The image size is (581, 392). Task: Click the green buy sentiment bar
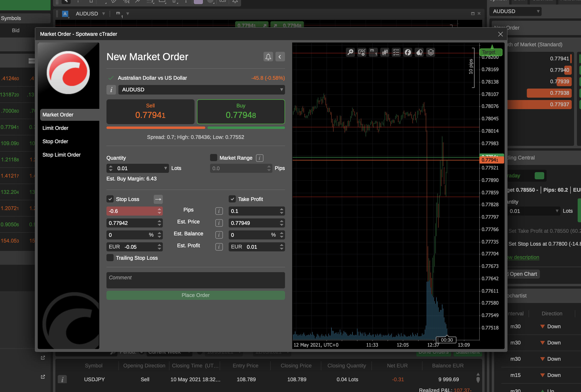pos(246,128)
